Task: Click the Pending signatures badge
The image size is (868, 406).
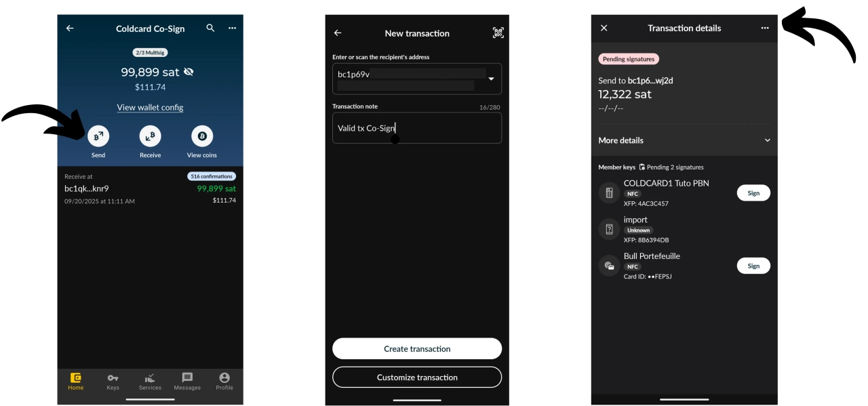Action: pos(629,59)
